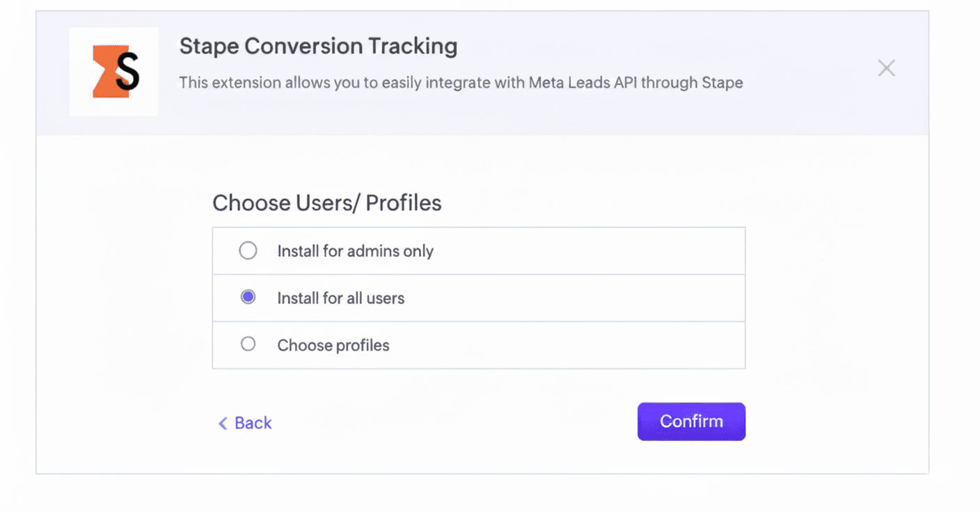Click the "Stape Conversion Tracking" title
This screenshot has height=512, width=980.
tap(318, 46)
